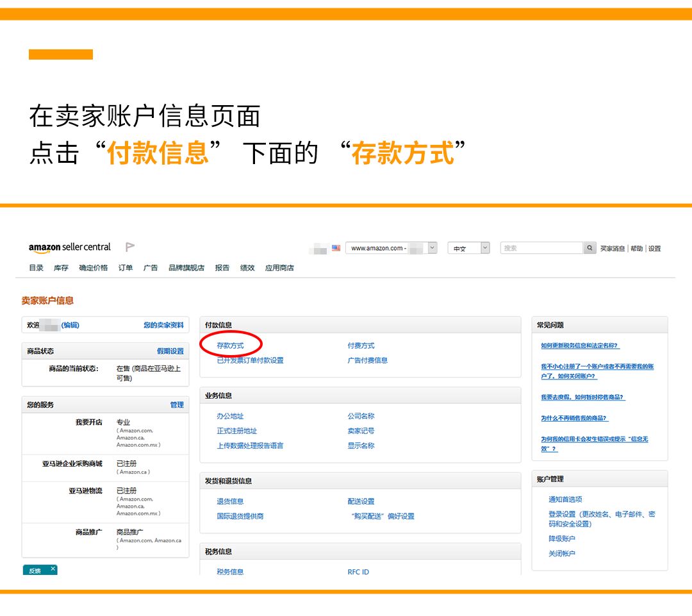Open the 报告 menu

[x=222, y=267]
